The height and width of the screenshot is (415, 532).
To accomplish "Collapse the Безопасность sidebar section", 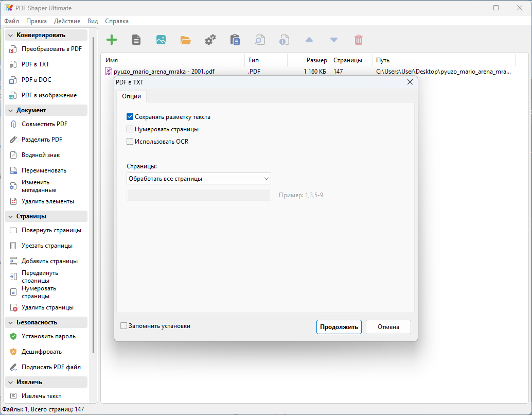I will [x=10, y=322].
